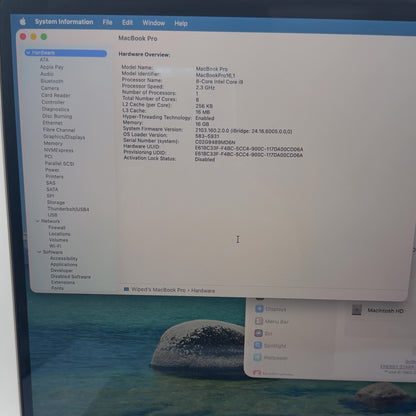Viewport: 416px width, 416px height.
Task: Click the Macintosh HD disk icon
Action: tap(357, 310)
